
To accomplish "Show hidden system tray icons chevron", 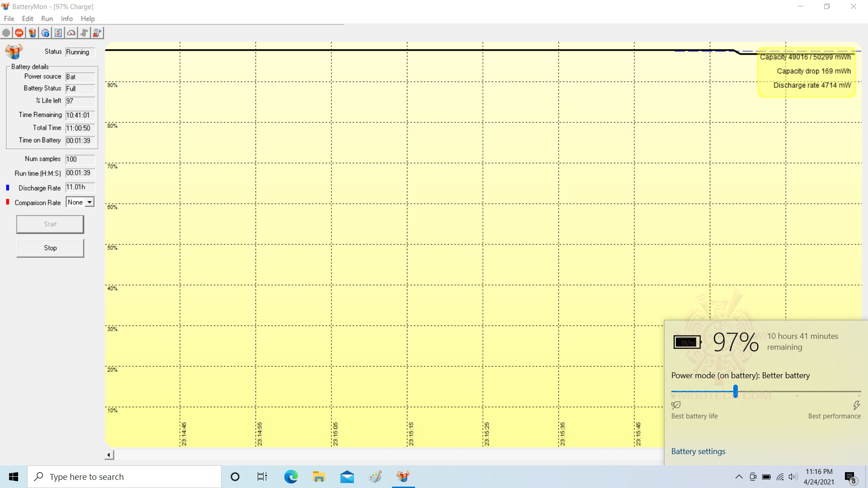I will (739, 477).
